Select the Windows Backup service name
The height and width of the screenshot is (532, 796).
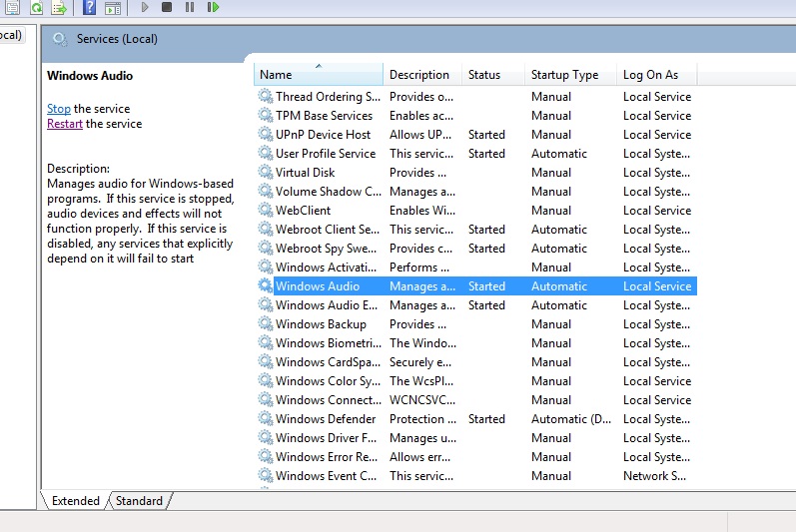click(321, 324)
